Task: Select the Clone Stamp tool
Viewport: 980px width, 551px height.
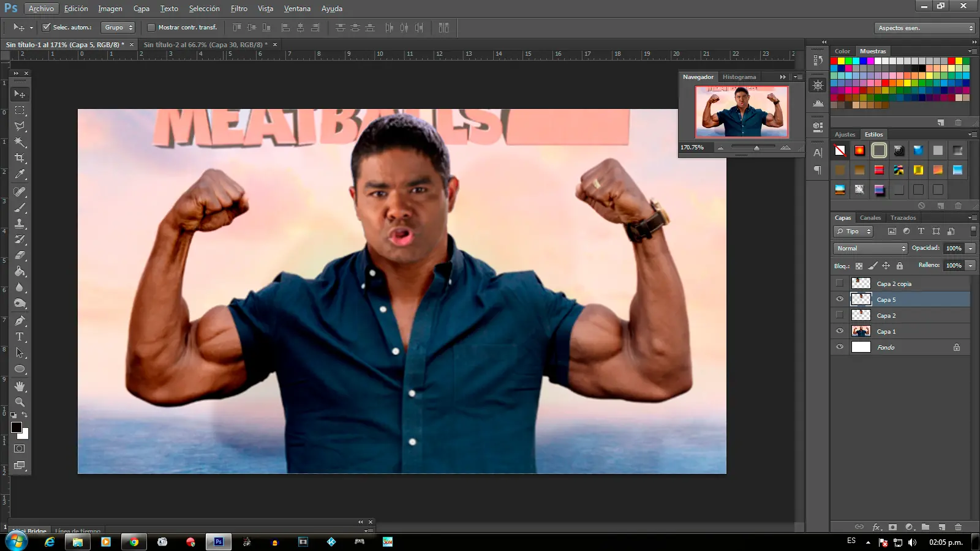Action: point(20,223)
